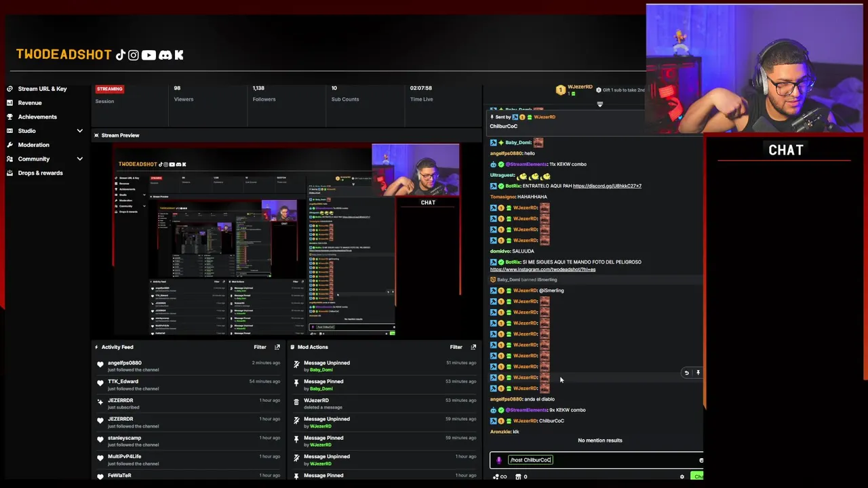The image size is (868, 488).
Task: Pop out the Activity Feed panel
Action: (277, 347)
